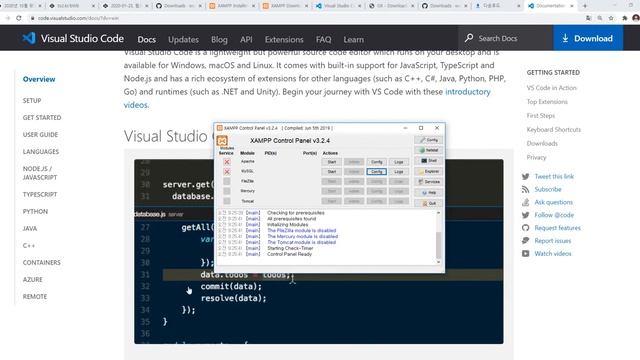Image resolution: width=640 pixels, height=360 pixels.
Task: Expand AZURE section in sidebar
Action: tap(33, 280)
